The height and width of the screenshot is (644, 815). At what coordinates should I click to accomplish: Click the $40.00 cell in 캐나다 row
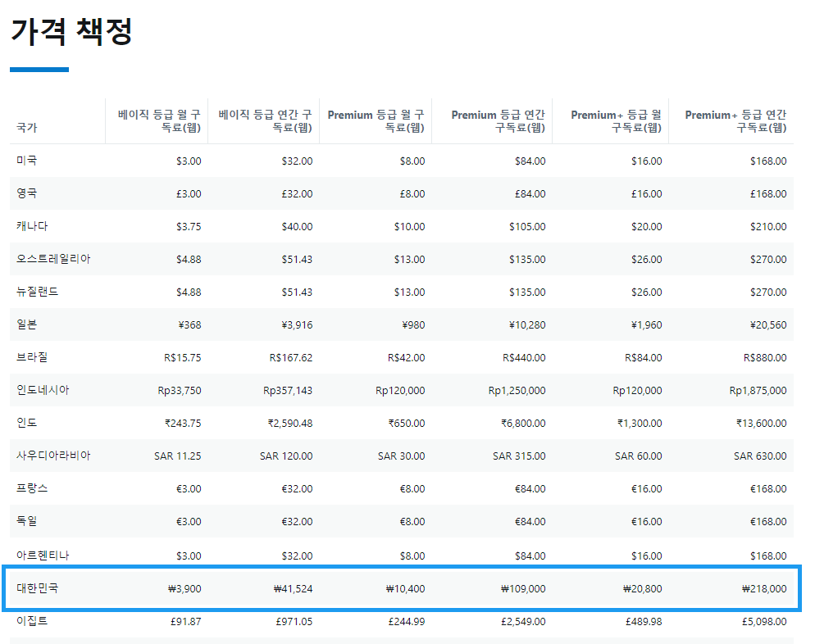click(298, 226)
